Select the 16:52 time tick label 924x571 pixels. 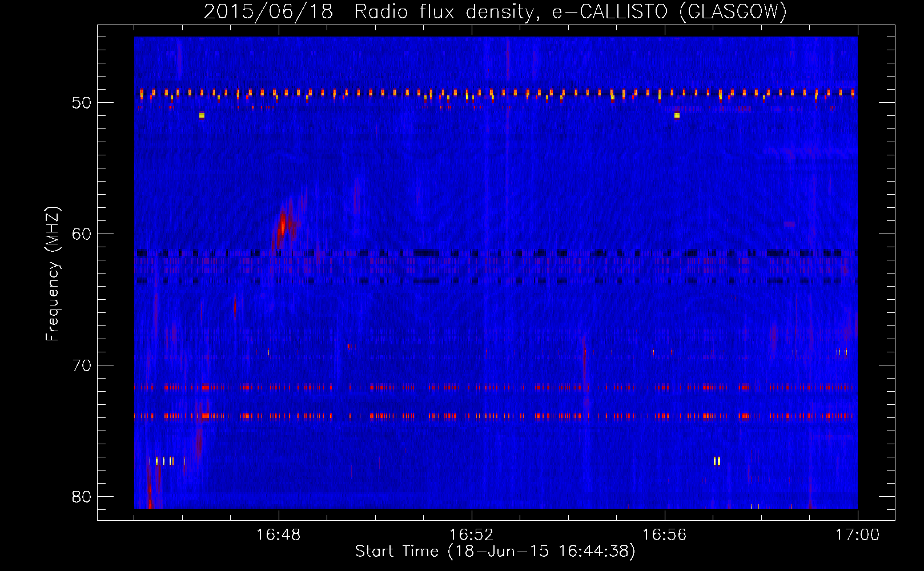click(x=472, y=535)
